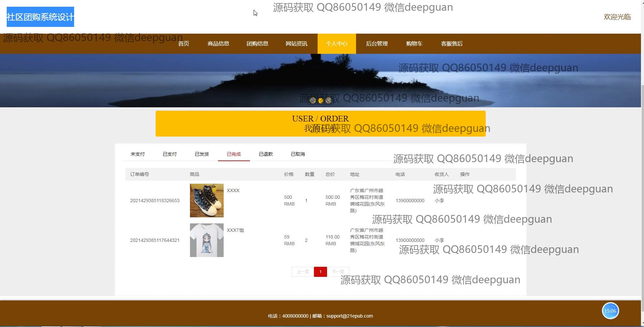Select 后台管理 in the navigation bar
The image size is (644, 327).
click(377, 44)
